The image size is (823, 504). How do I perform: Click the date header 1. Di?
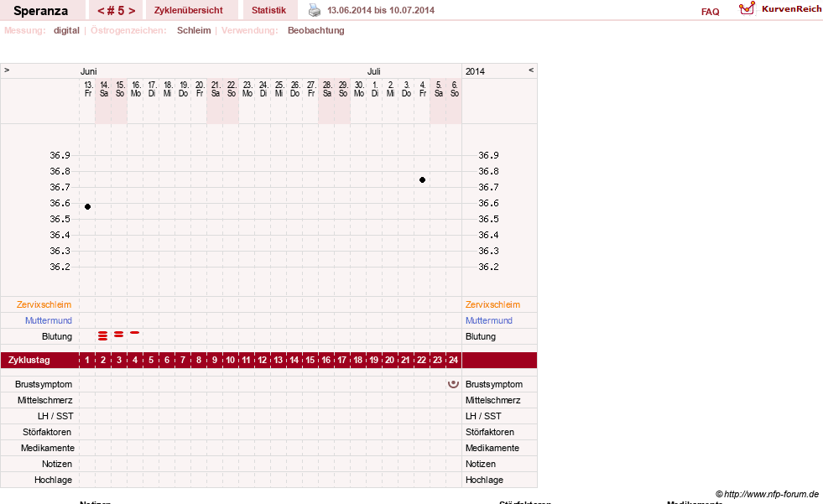375,89
